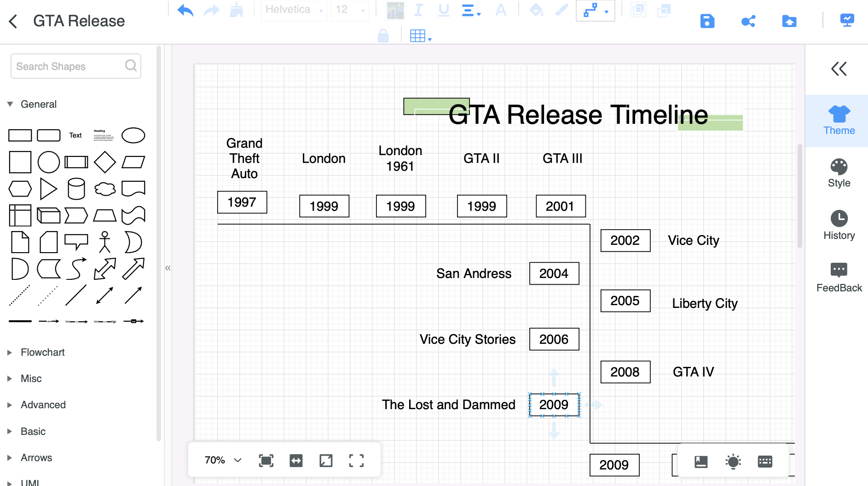
Task: Click the search magnifier icon
Action: pos(131,66)
